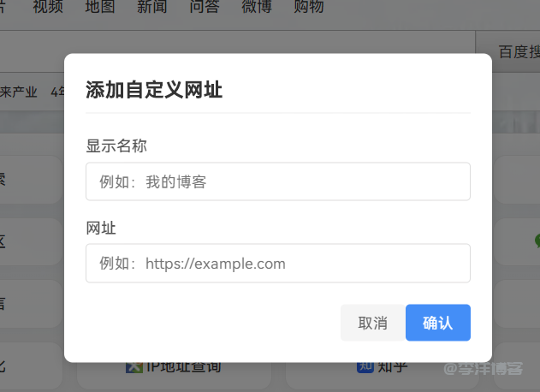Screen dimensions: 540x392
Task: Click the 添加自定义网址 dialog title
Action: (154, 90)
